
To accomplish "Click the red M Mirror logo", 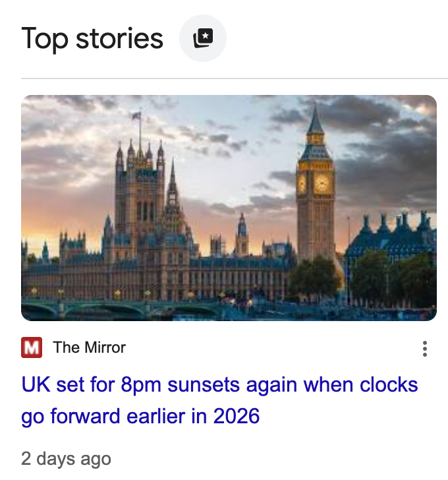I will point(32,347).
